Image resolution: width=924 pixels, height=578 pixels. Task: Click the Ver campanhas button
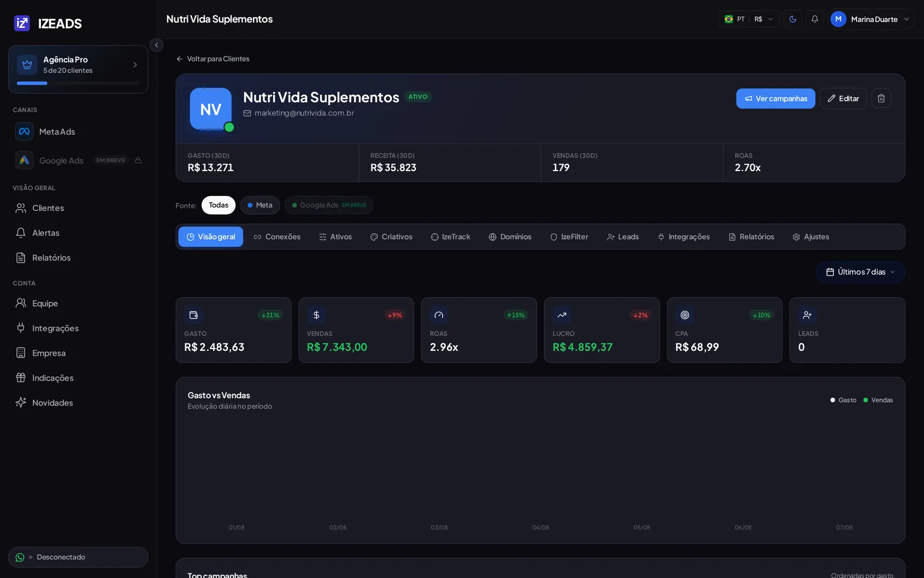click(x=776, y=98)
